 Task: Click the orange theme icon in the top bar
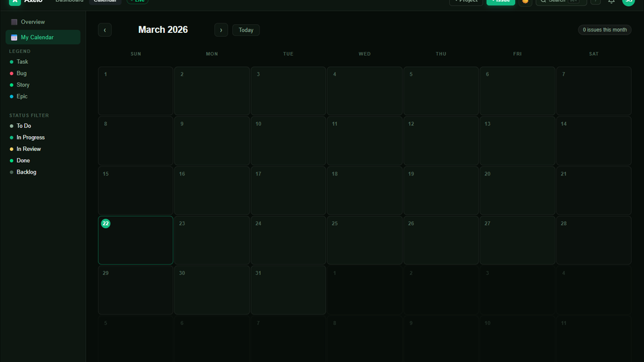coord(525,1)
